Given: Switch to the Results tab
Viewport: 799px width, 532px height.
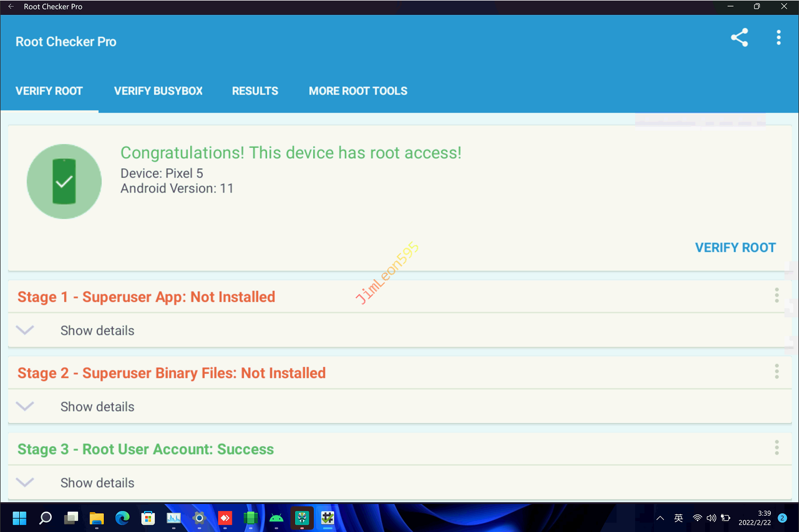Looking at the screenshot, I should tap(255, 91).
